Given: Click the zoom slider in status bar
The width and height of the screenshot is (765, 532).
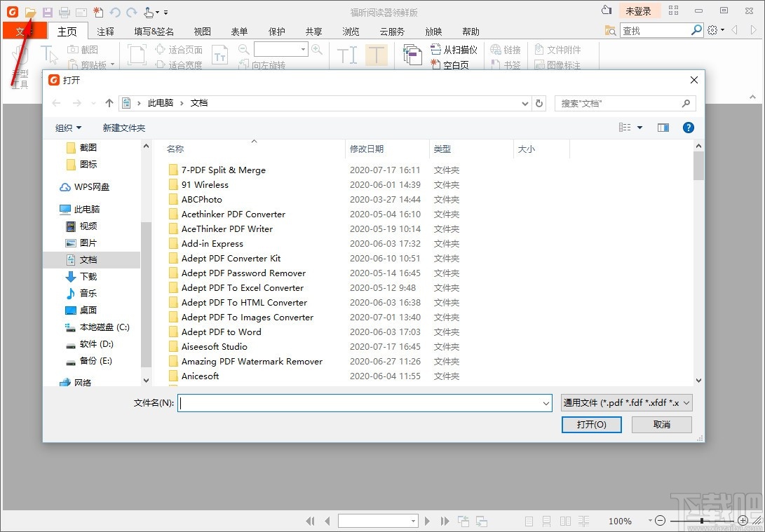Looking at the screenshot, I should (x=702, y=521).
